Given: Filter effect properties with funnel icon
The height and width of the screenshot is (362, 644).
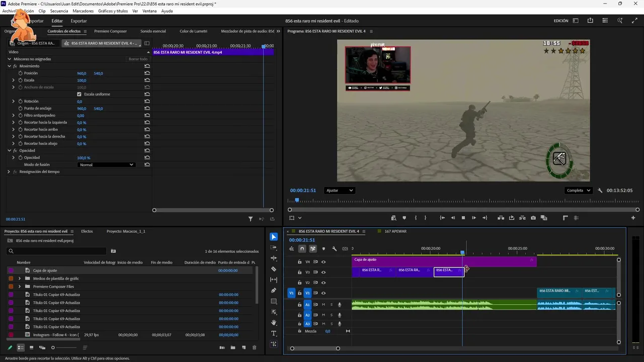Looking at the screenshot, I should coord(251,219).
